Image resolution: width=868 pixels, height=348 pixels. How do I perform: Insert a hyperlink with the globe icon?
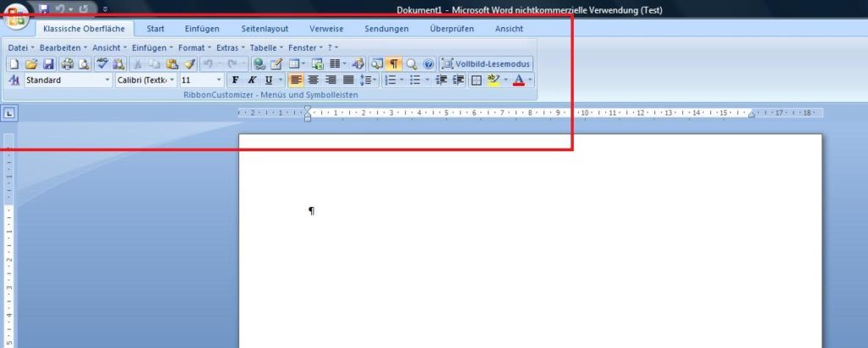tap(259, 64)
